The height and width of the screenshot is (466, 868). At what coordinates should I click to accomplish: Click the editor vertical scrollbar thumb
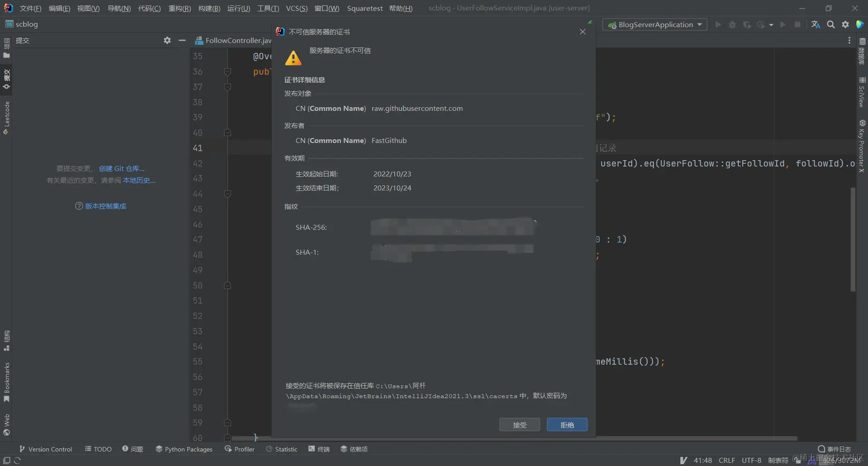click(853, 239)
